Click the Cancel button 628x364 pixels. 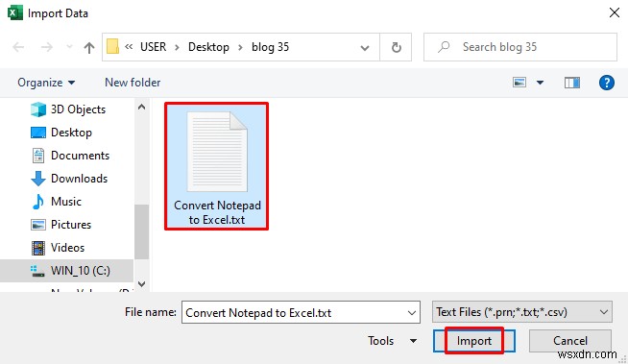570,341
